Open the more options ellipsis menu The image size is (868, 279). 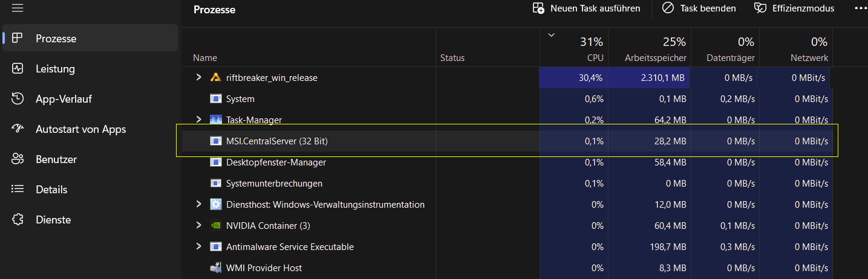coord(860,8)
